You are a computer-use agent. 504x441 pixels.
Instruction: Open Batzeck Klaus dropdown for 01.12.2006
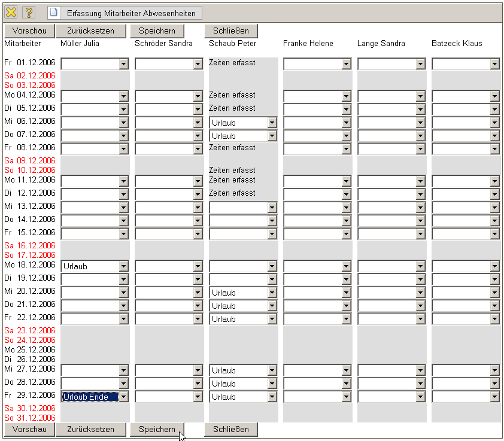(494, 64)
